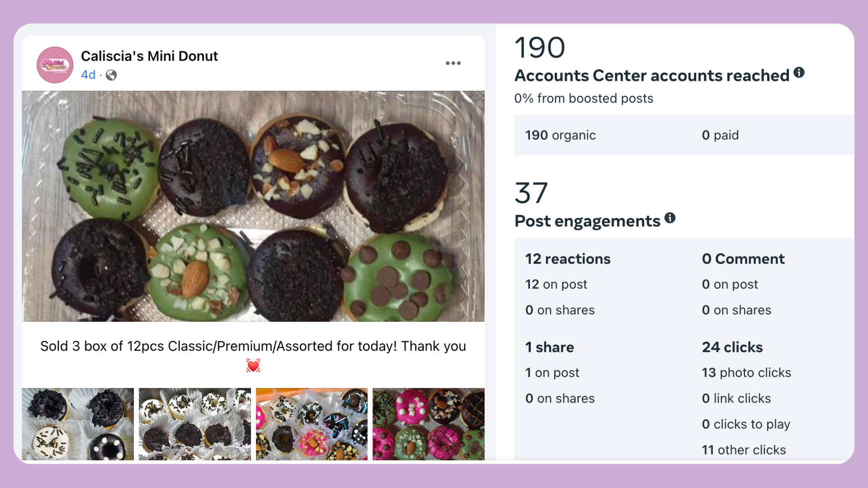Click the post caption about sold boxes

click(x=253, y=346)
